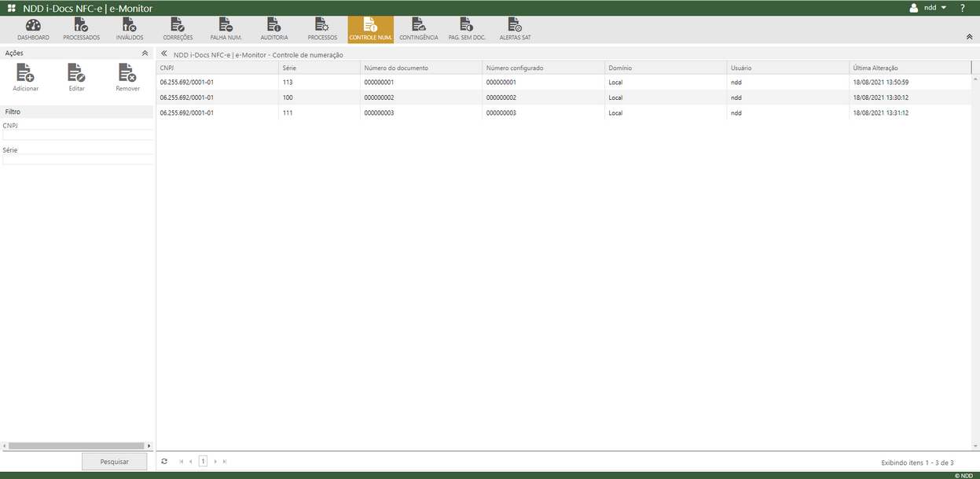Click the Pesquisar button
Screen dimensions: 980x479
pyautogui.click(x=114, y=461)
